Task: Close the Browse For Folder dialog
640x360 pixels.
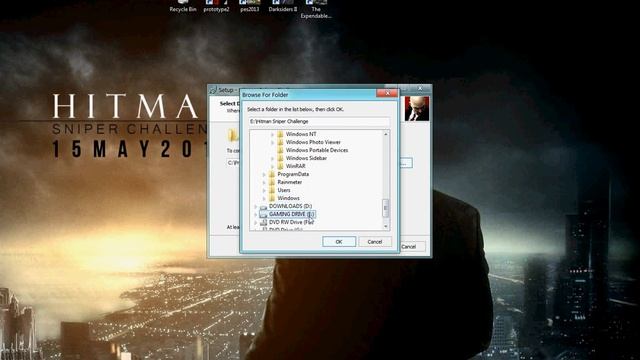Action: click(x=387, y=93)
